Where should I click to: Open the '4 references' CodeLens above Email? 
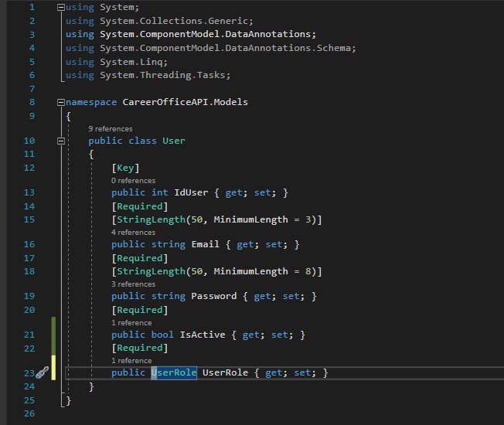click(133, 233)
